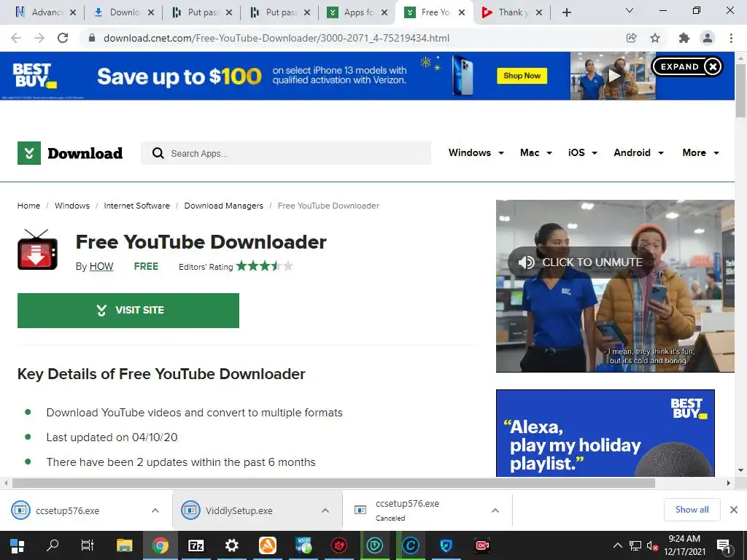Open screen recorder icon on taskbar
Viewport: 747px width, 560px height.
[x=482, y=545]
